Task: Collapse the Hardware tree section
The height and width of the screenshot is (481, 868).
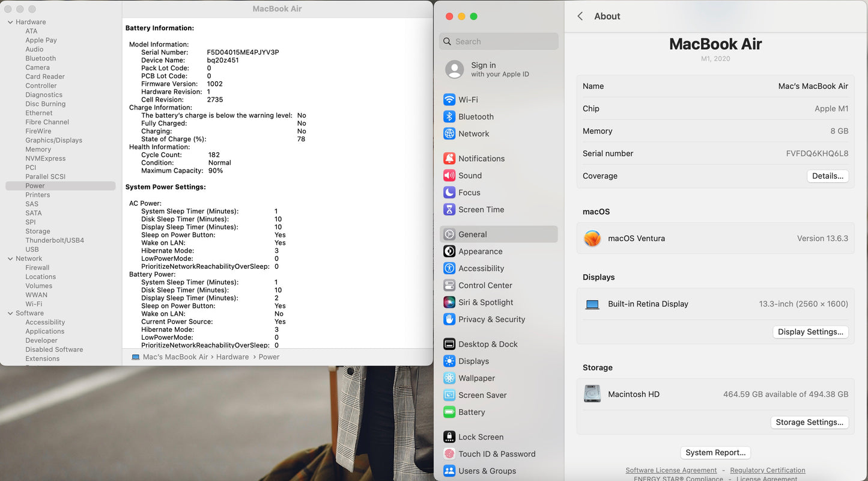Action: [10, 22]
